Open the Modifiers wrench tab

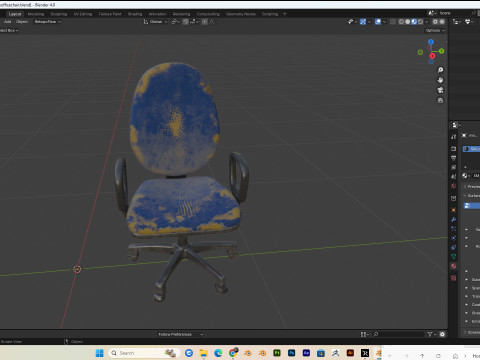tap(453, 219)
